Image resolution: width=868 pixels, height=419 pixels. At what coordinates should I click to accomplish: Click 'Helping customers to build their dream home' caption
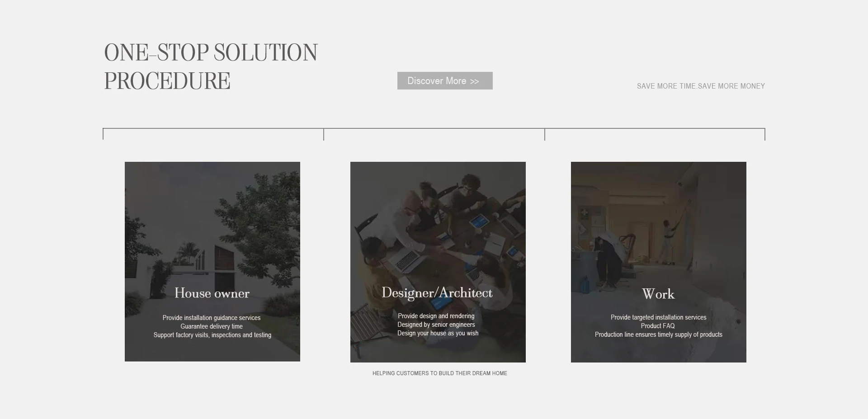pyautogui.click(x=440, y=373)
